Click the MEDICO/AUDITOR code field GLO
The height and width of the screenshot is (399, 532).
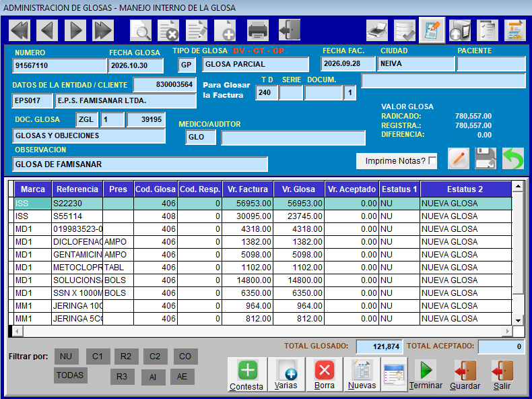[201, 137]
